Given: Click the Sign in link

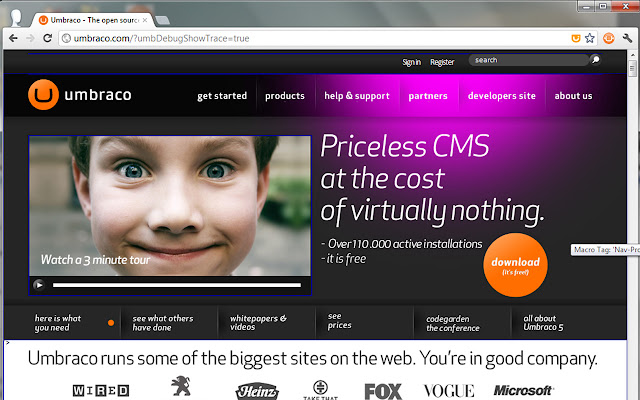Looking at the screenshot, I should coord(411,62).
